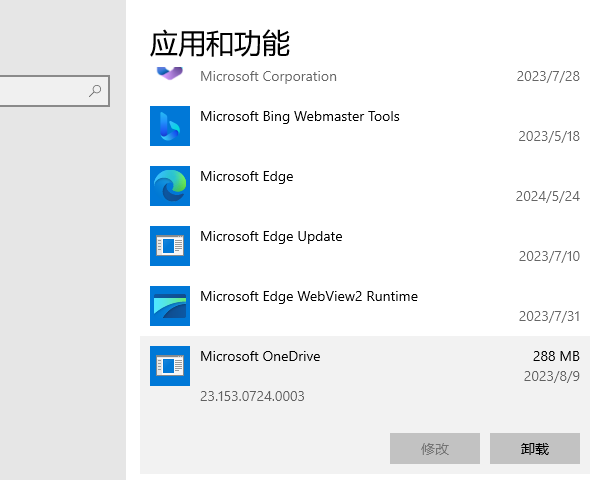Click the Microsoft Edge Update icon
The image size is (600, 480).
170,246
